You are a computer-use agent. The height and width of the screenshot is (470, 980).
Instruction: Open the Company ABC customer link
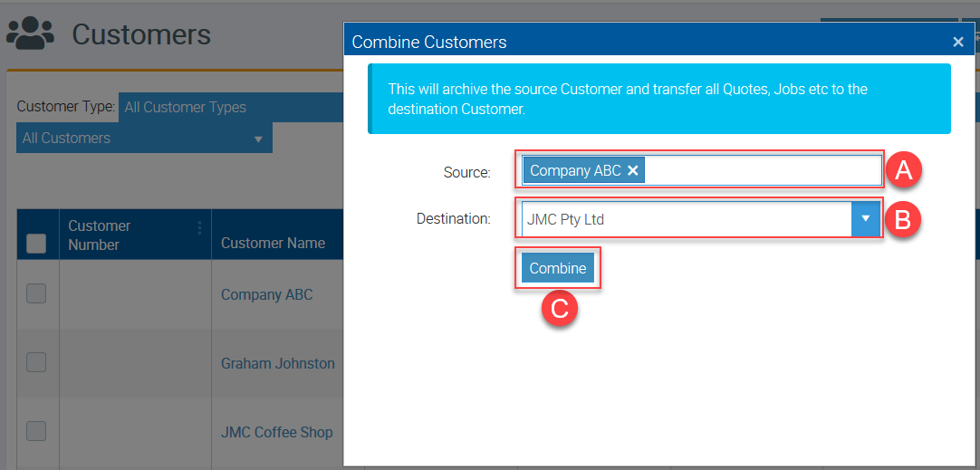pos(266,294)
